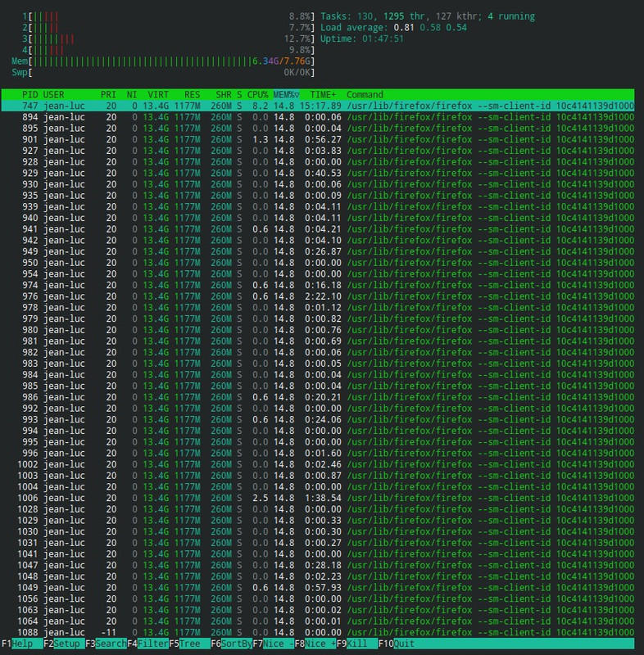Sort by the PID column header
This screenshot has width=644, height=655.
click(29, 95)
